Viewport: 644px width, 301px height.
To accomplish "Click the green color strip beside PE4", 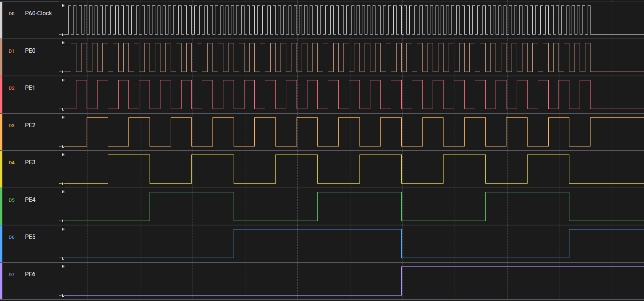I will tap(1, 206).
